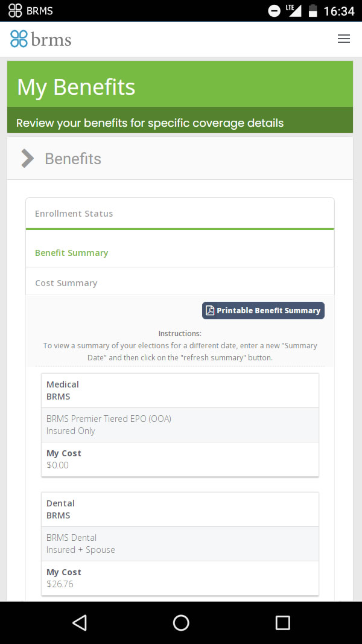Click Dental My Cost $26.76 row
This screenshot has width=362, height=644.
180,578
